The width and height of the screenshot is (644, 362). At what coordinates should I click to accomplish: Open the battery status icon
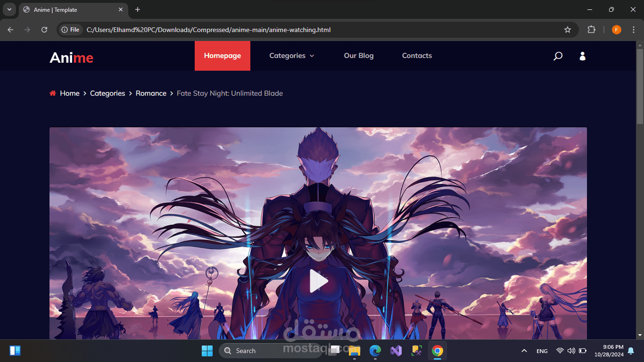tap(583, 351)
